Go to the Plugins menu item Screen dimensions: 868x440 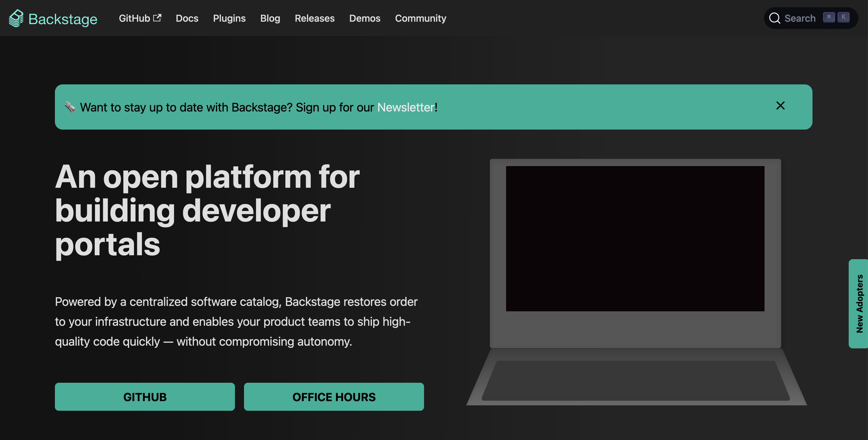tap(229, 18)
